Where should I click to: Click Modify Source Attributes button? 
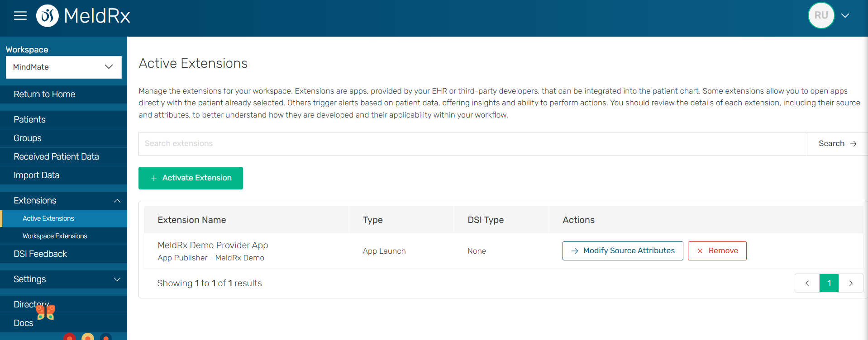(x=623, y=251)
